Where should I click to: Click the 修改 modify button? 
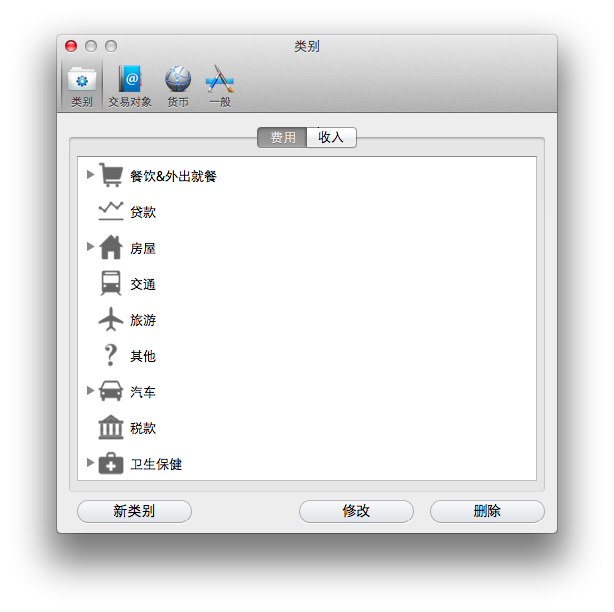click(x=356, y=511)
